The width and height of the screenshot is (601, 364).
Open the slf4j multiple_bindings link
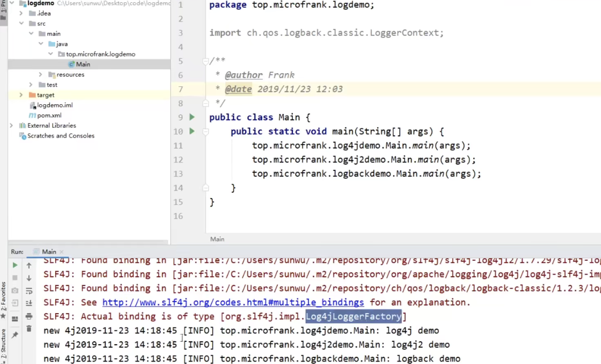233,302
